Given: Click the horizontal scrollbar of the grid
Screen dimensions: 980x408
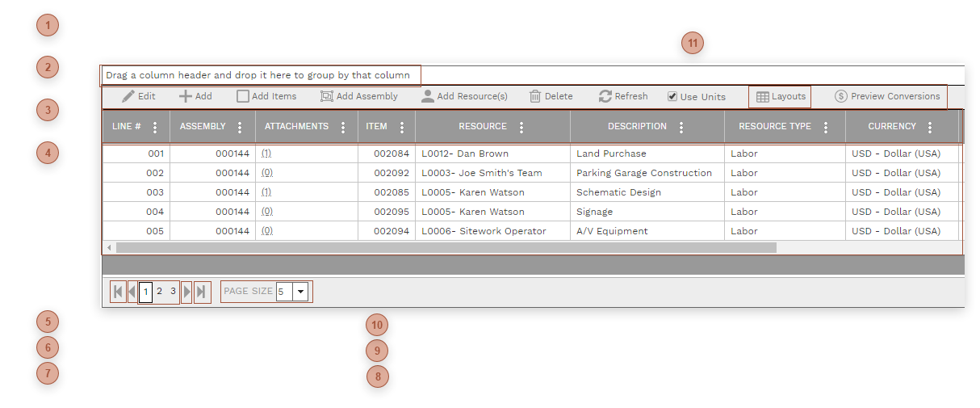Looking at the screenshot, I should (x=446, y=247).
